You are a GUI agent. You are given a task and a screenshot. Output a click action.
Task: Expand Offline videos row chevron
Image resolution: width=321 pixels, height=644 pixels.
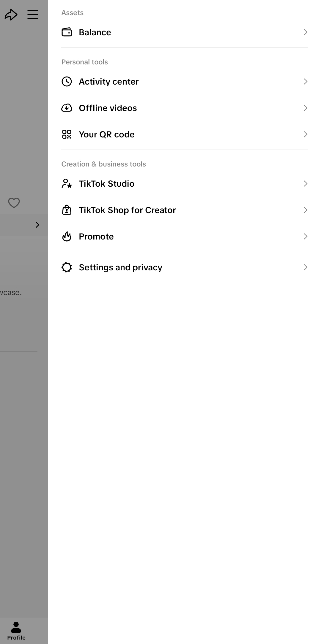tap(306, 108)
